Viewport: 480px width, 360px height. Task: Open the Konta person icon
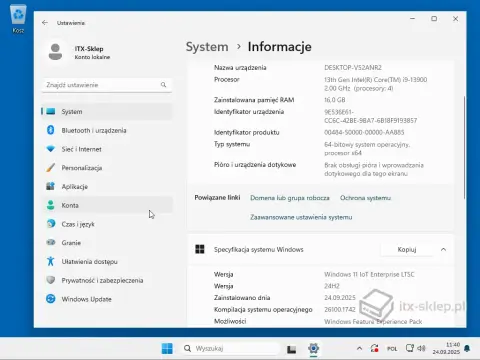coord(51,205)
